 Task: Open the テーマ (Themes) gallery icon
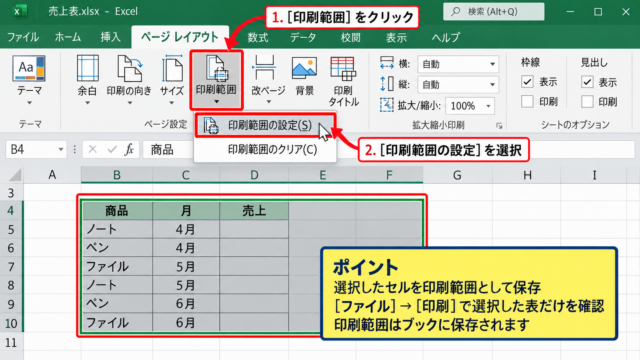coord(29,68)
